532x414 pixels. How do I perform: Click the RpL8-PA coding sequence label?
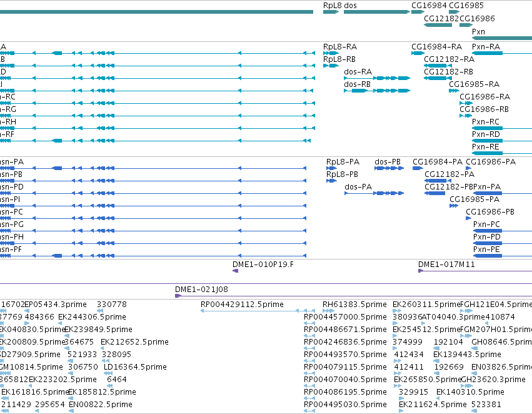click(343, 162)
